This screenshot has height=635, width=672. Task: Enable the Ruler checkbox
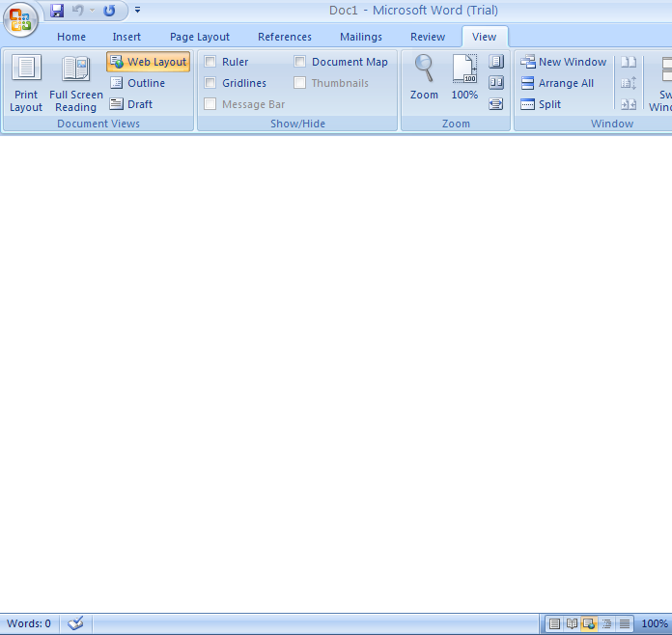pyautogui.click(x=210, y=62)
